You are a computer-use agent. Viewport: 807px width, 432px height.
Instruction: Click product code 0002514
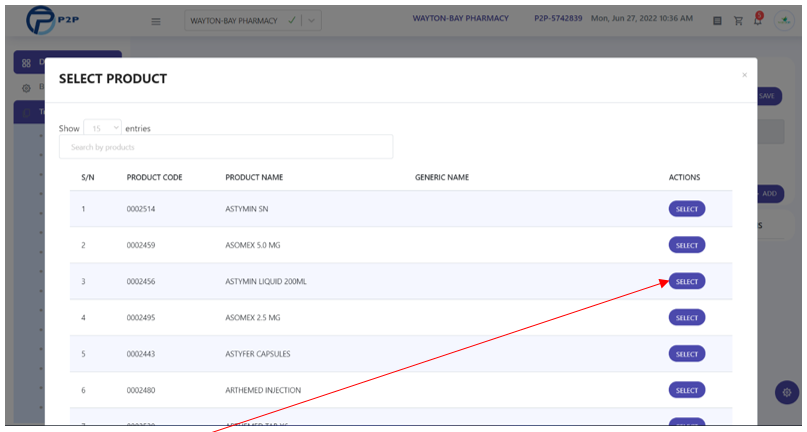pyautogui.click(x=141, y=209)
